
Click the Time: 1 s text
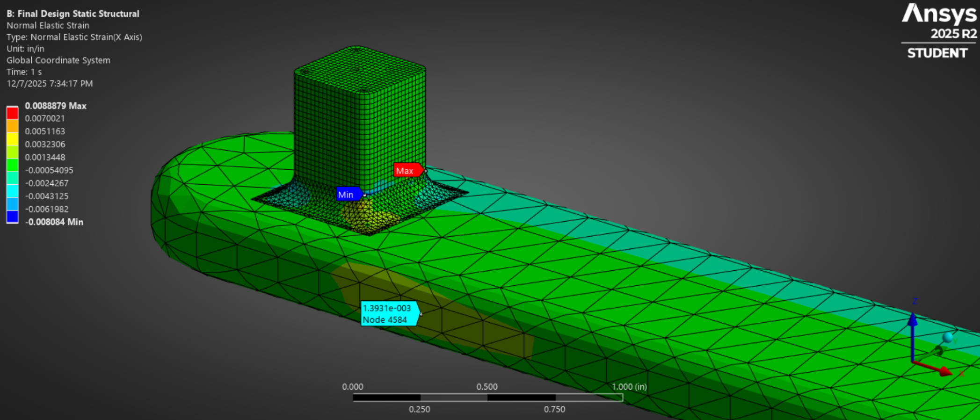pos(24,72)
